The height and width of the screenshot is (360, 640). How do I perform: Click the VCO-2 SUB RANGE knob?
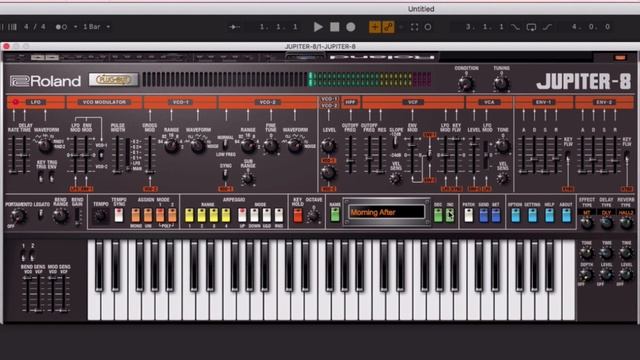point(248,178)
